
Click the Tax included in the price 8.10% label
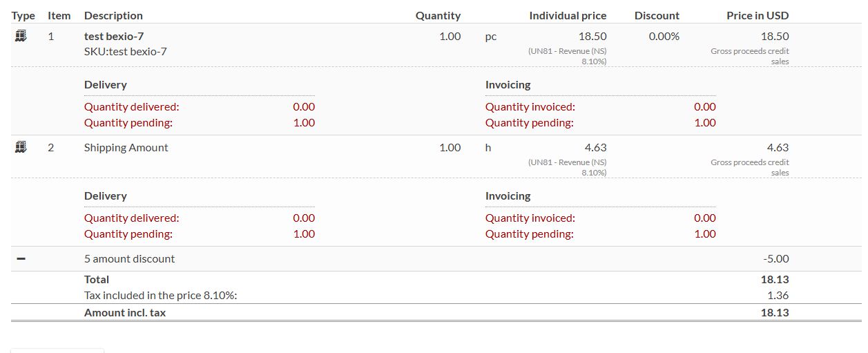[x=165, y=295]
